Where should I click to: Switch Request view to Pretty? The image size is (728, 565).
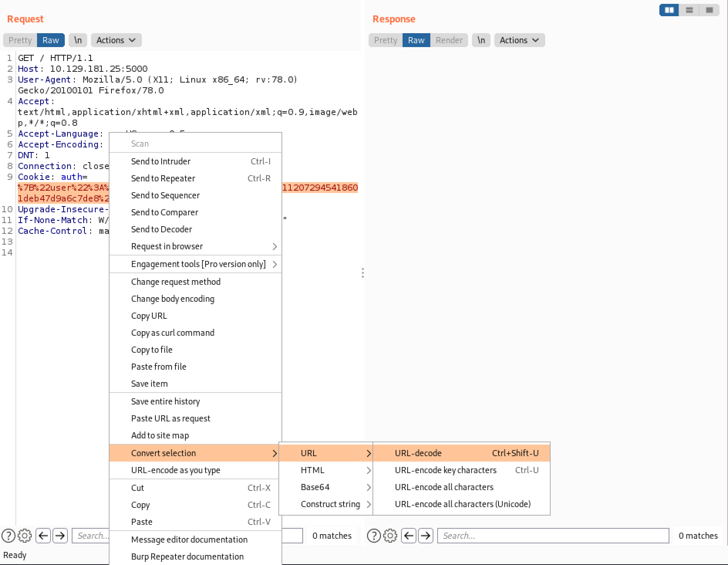(x=20, y=40)
